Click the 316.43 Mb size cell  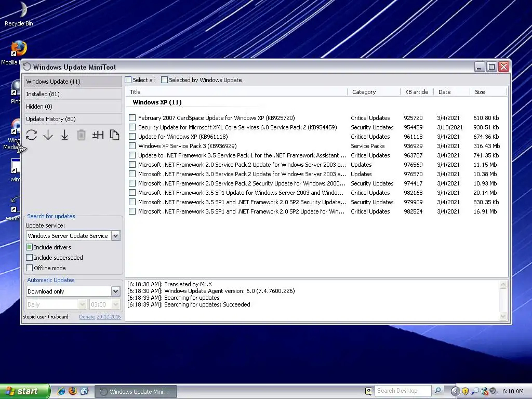[486, 146]
